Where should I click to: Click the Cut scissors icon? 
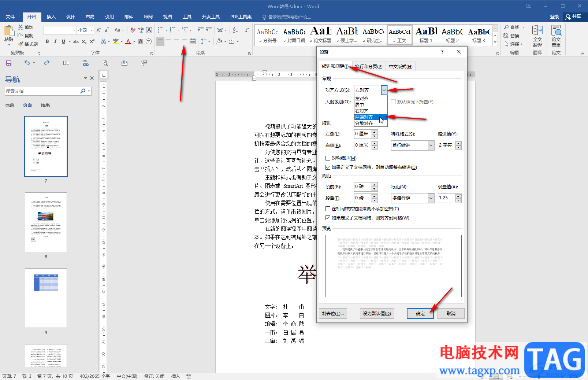[x=21, y=27]
